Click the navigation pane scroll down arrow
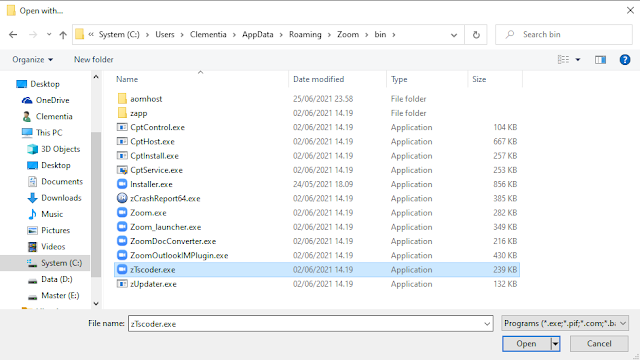 (96, 303)
